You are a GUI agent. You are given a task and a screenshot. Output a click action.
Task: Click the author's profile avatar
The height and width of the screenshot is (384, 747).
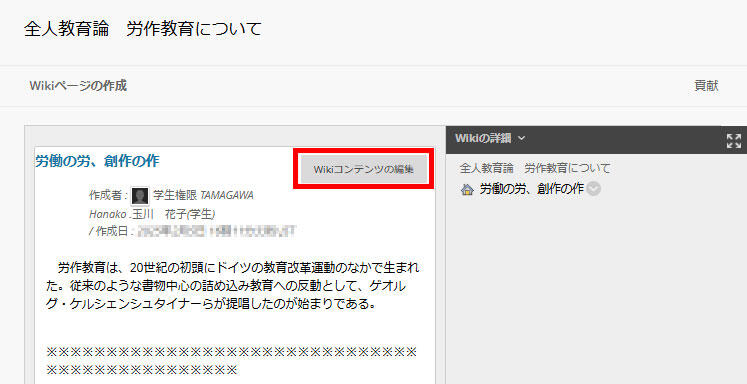140,196
